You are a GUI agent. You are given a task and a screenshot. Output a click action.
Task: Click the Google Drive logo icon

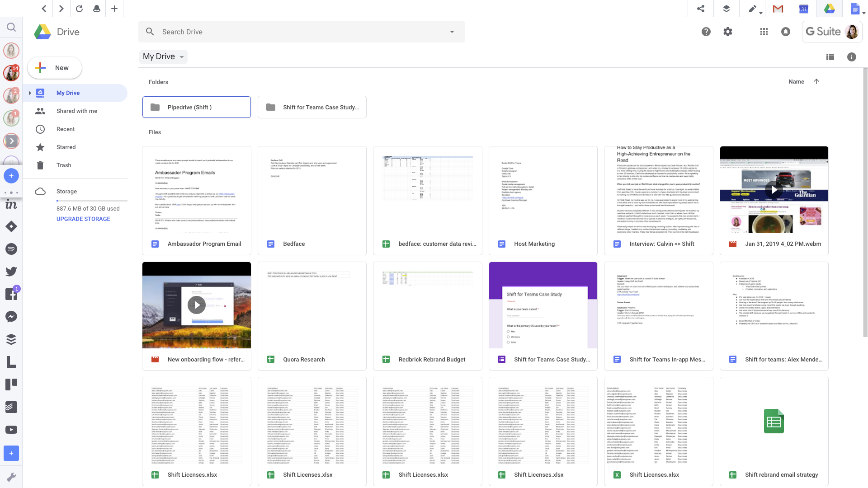[x=42, y=32]
